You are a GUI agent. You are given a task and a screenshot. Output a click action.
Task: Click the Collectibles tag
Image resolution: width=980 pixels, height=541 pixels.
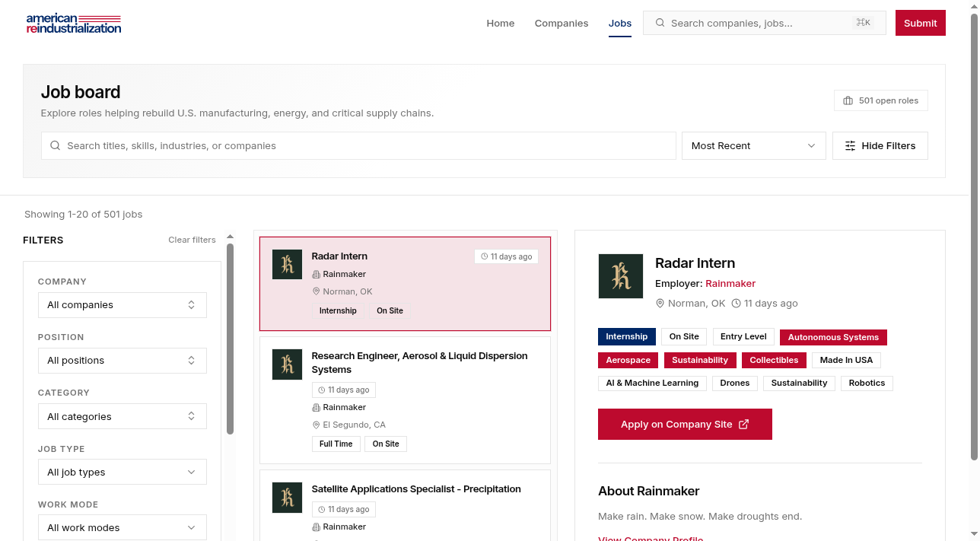[774, 360]
